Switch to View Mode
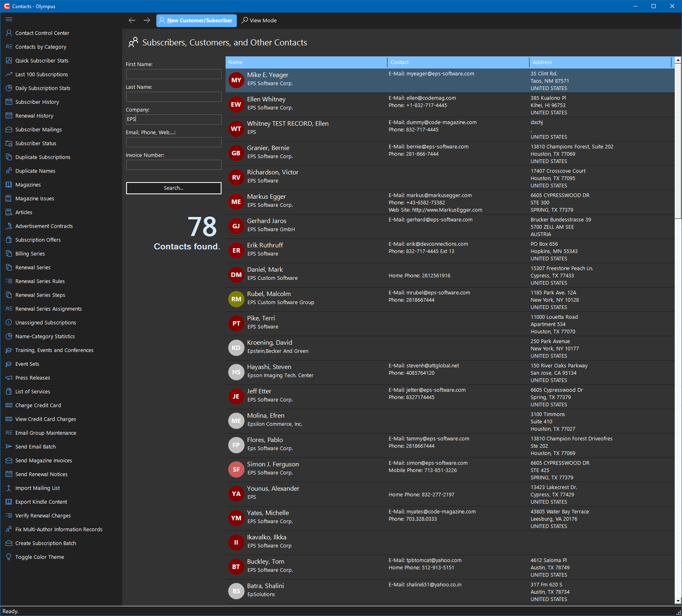The height and width of the screenshot is (616, 682). pyautogui.click(x=259, y=20)
